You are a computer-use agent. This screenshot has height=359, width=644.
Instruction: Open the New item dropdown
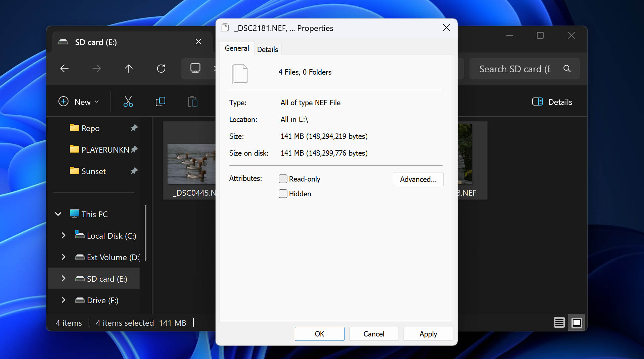[79, 102]
